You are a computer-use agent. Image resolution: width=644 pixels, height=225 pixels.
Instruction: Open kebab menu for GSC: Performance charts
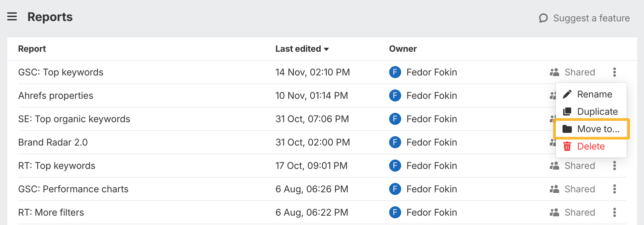[614, 189]
